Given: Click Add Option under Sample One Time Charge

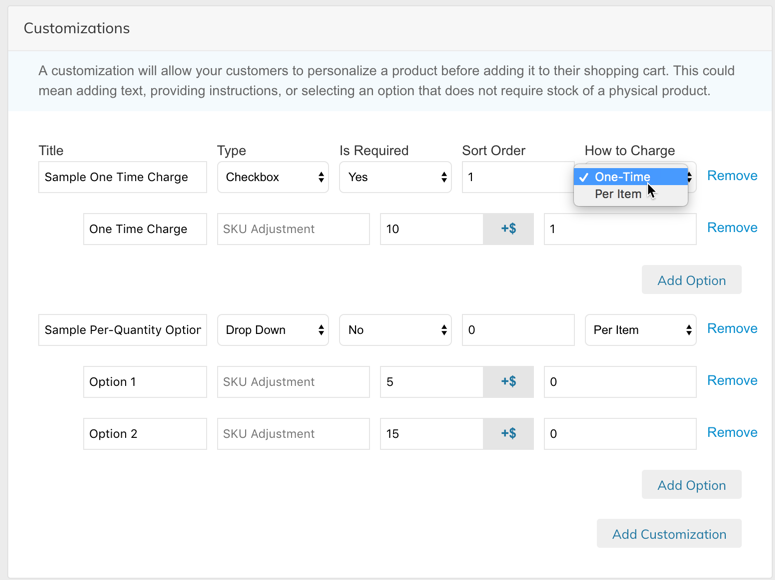Looking at the screenshot, I should point(691,281).
